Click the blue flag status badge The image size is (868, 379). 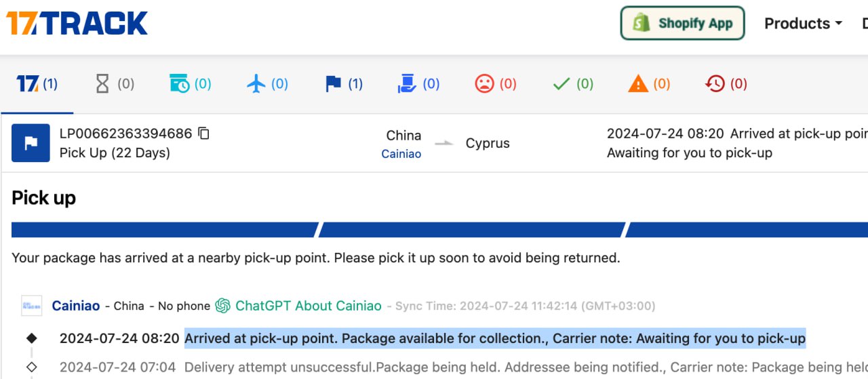coord(31,143)
